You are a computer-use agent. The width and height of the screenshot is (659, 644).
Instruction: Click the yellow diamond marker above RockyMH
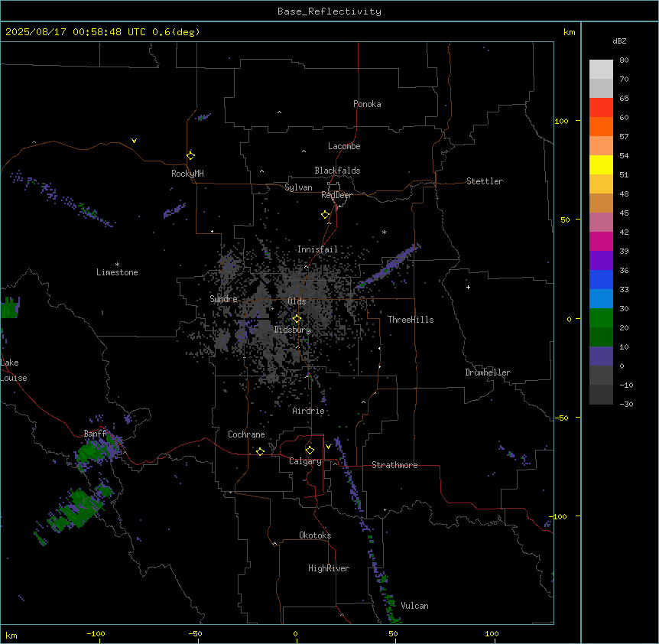[x=190, y=156]
